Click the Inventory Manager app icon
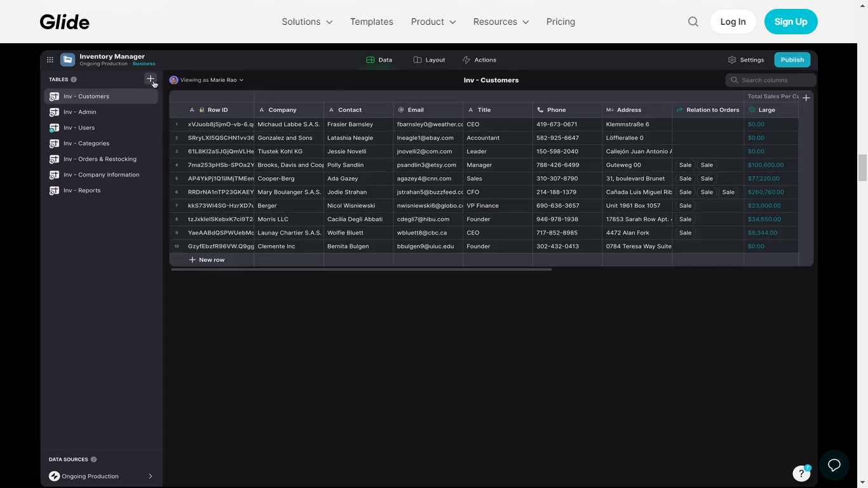This screenshot has height=488, width=868. pyautogui.click(x=67, y=60)
